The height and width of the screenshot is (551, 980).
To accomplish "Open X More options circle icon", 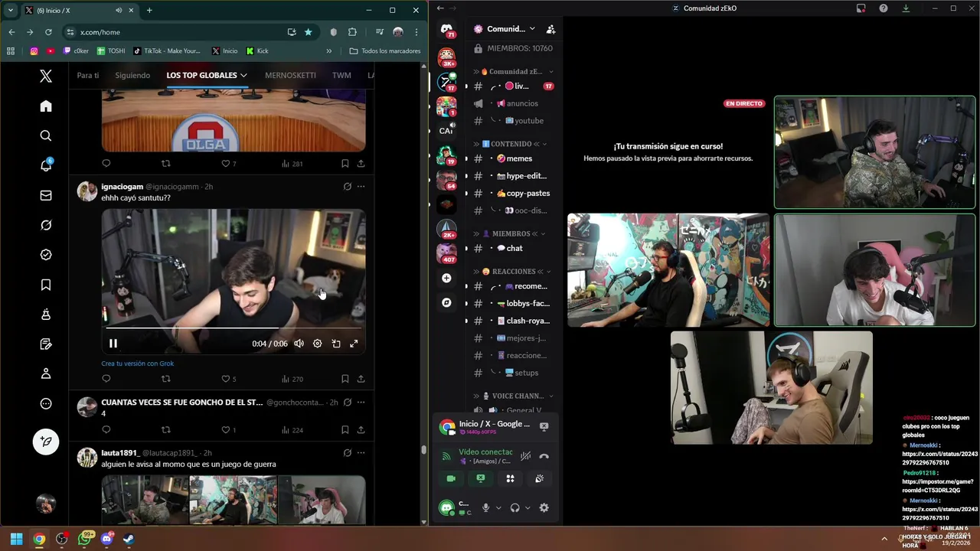I will tap(46, 403).
